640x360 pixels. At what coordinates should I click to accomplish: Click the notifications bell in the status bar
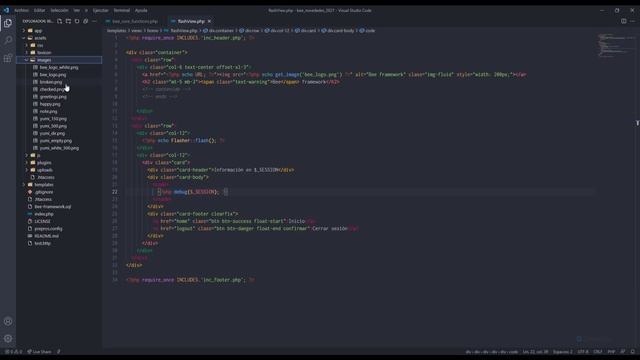point(632,351)
